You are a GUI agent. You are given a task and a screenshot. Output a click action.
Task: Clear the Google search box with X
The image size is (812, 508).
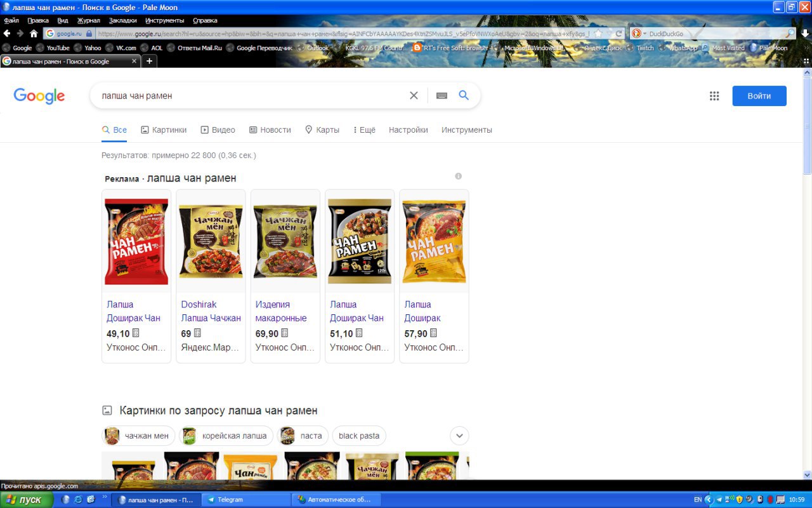[x=414, y=95]
